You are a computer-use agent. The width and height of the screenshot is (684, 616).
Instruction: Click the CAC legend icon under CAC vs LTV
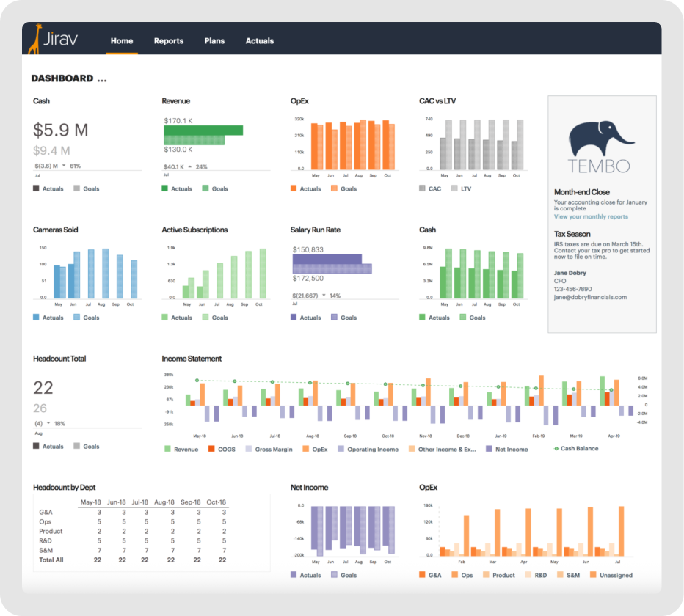(421, 188)
